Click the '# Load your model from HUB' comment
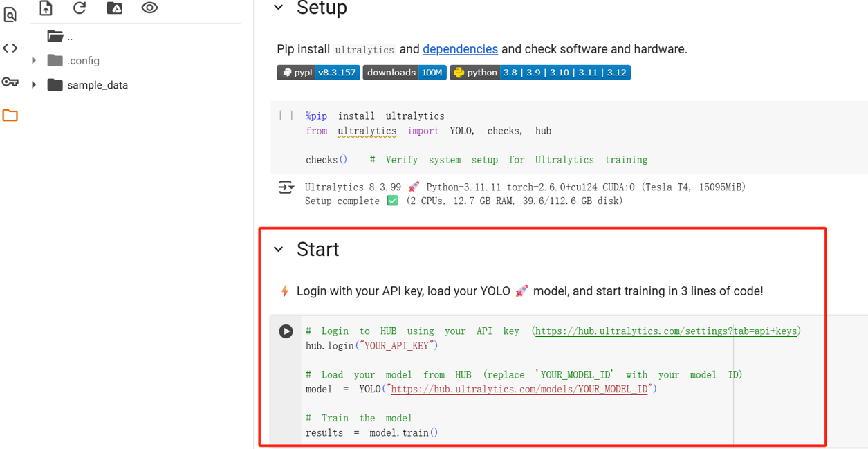 (524, 375)
